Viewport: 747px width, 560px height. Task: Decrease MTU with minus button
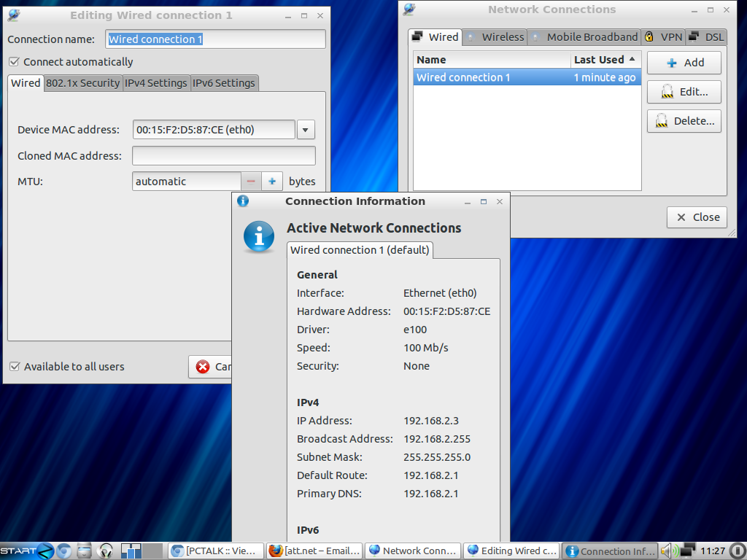(251, 182)
